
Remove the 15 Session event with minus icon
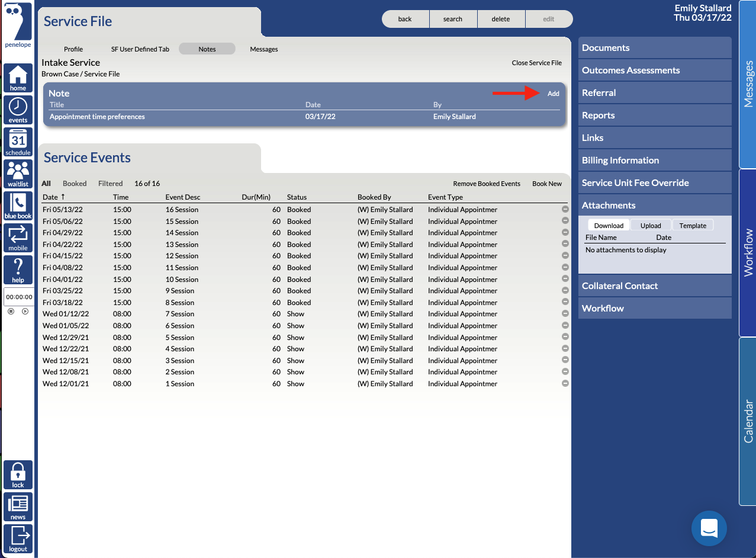[565, 221]
